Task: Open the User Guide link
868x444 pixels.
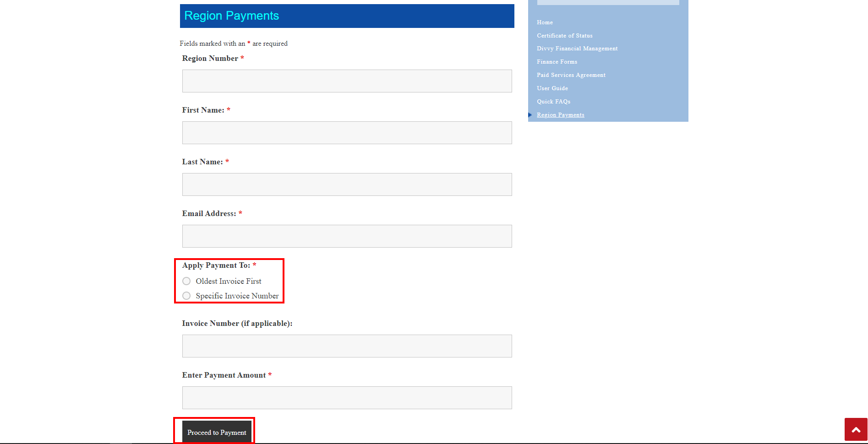Action: (552, 88)
